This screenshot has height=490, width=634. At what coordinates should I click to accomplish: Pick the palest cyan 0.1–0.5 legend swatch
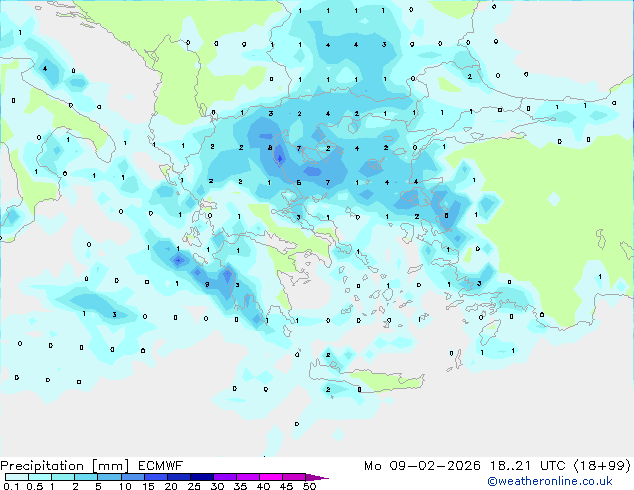click(17, 477)
